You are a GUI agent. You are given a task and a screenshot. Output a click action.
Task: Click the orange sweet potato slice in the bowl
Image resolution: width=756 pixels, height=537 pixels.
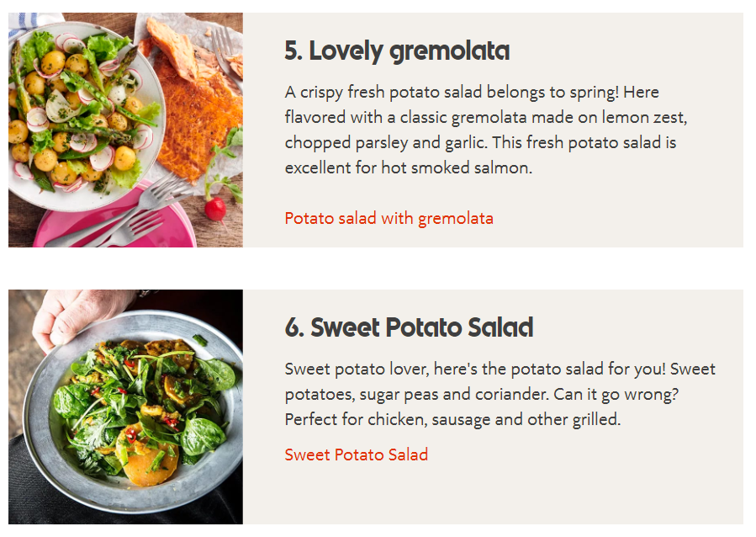pyautogui.click(x=147, y=455)
